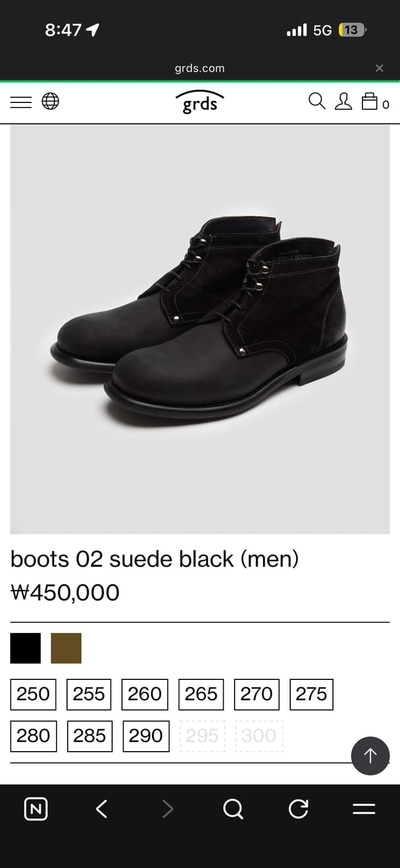Tap the search magnifier in site header

pyautogui.click(x=317, y=101)
